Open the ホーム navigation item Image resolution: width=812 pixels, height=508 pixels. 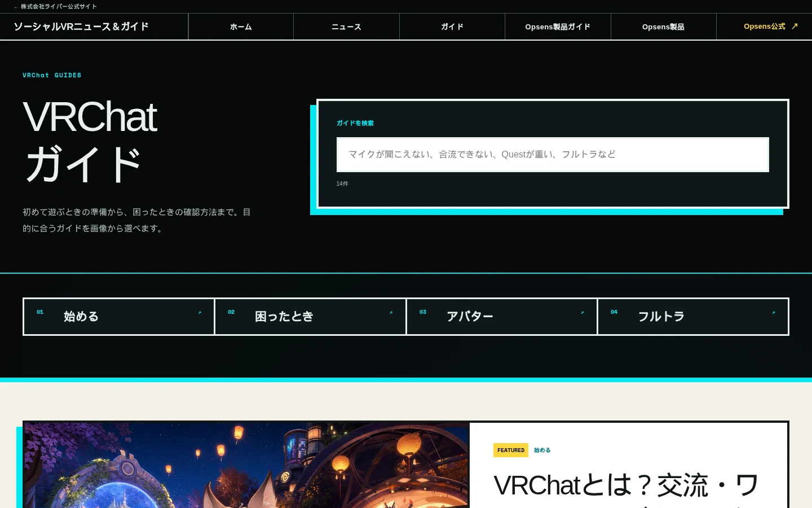241,27
